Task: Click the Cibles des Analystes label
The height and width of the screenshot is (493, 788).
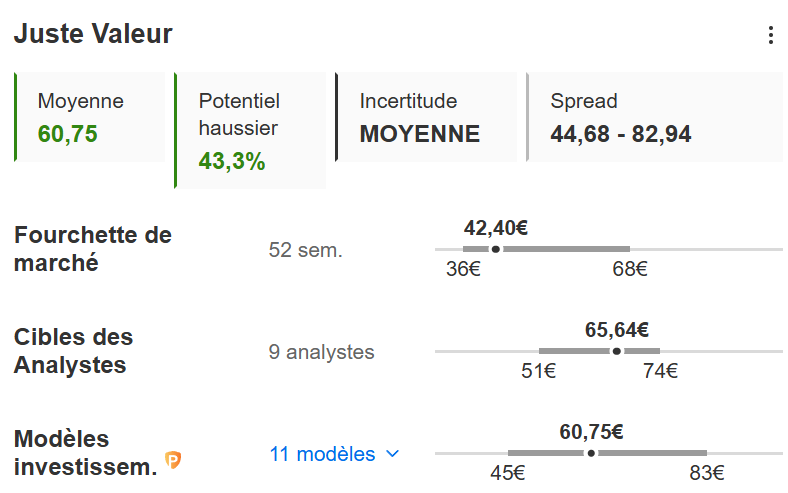Action: (73, 351)
